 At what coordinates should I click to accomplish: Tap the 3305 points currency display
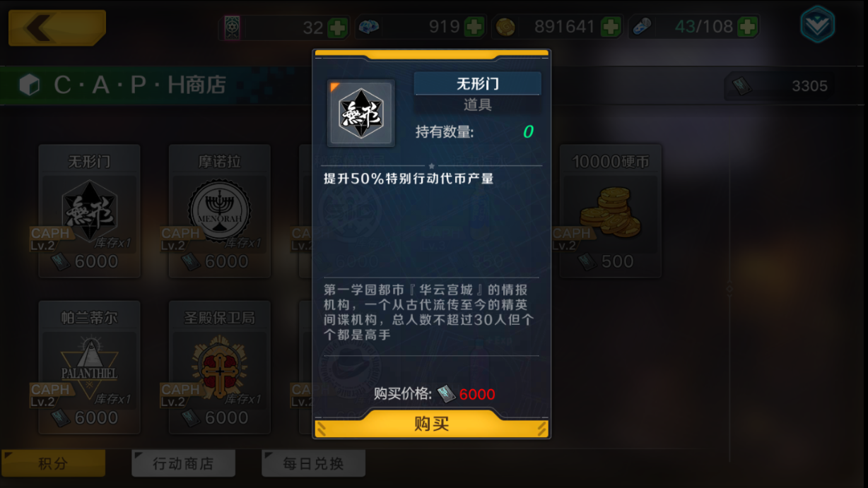coord(780,86)
